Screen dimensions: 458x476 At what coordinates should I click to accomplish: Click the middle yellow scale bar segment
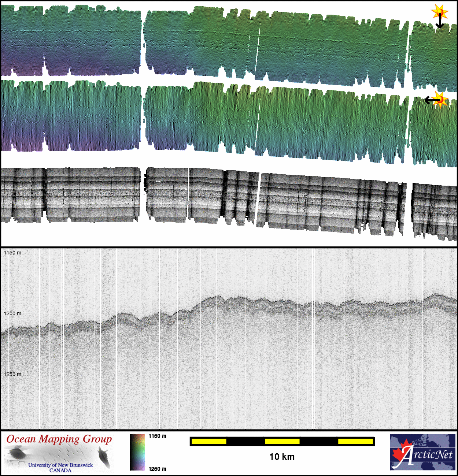282,442
